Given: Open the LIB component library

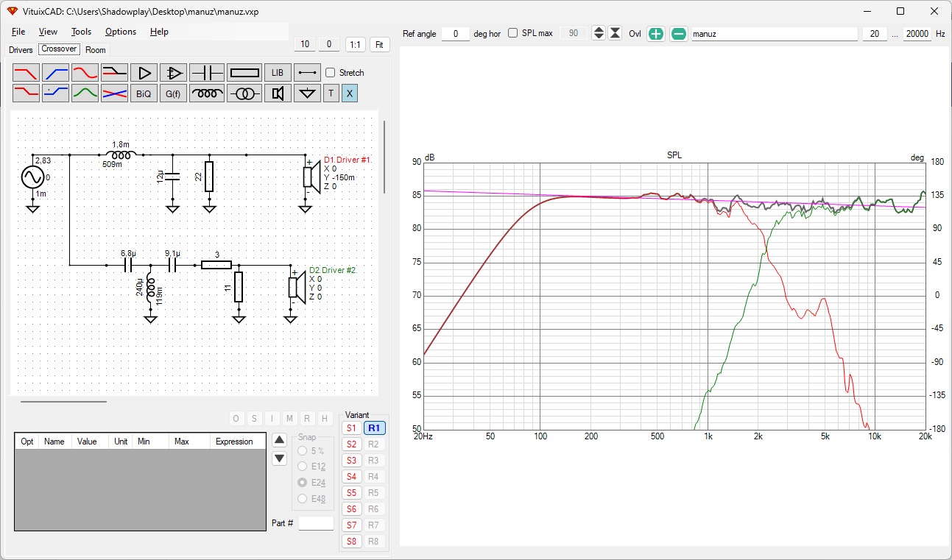Looking at the screenshot, I should click(278, 73).
